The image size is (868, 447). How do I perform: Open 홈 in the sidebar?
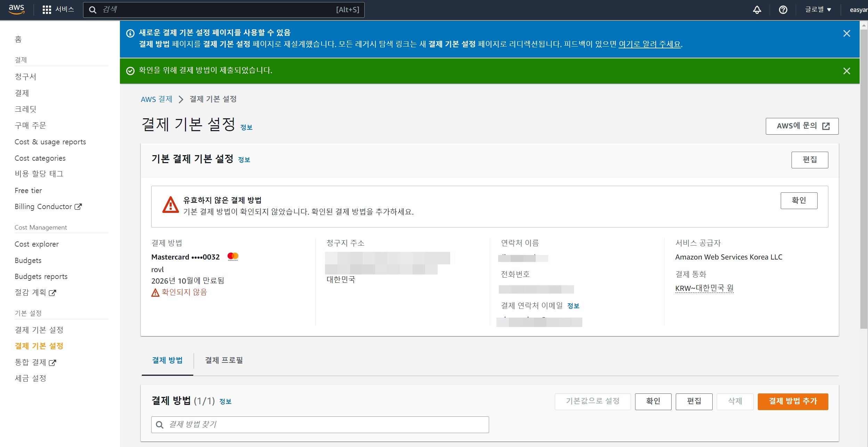coord(18,39)
